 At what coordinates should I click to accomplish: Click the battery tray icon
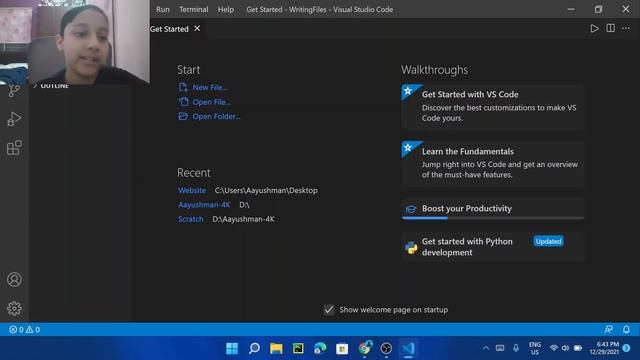click(x=578, y=348)
